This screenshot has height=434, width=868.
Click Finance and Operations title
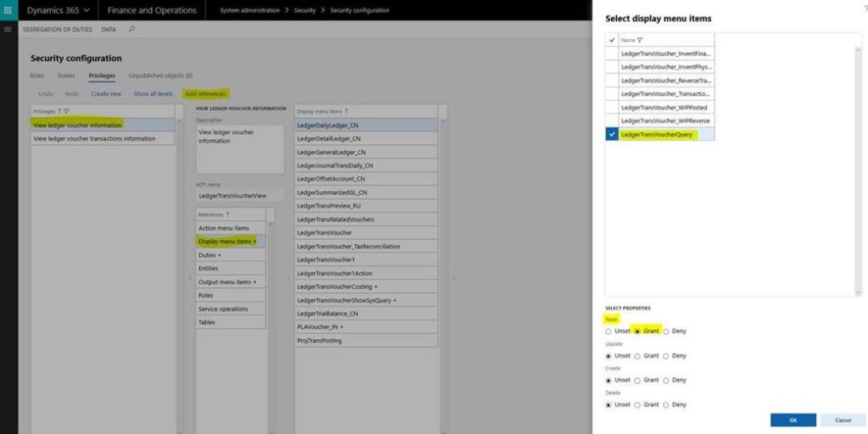click(x=152, y=10)
